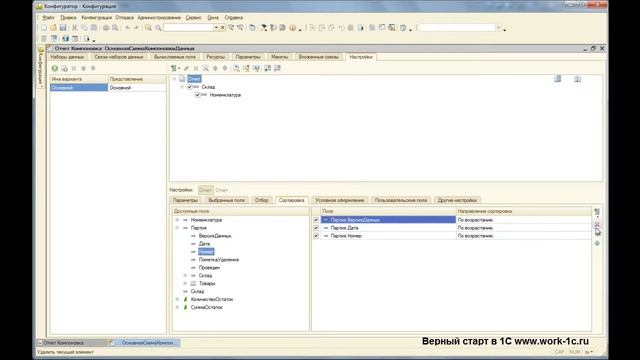Screen dimensions: 640x360
Task: Uncheck the Партия.Дата sort field checkbox
Action: coord(316,228)
